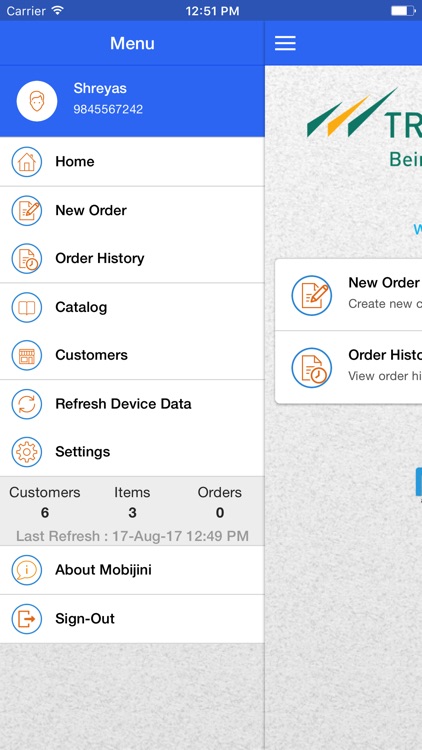This screenshot has height=750, width=422.
Task: Tap Order History card icon on home screen
Action: [x=311, y=367]
